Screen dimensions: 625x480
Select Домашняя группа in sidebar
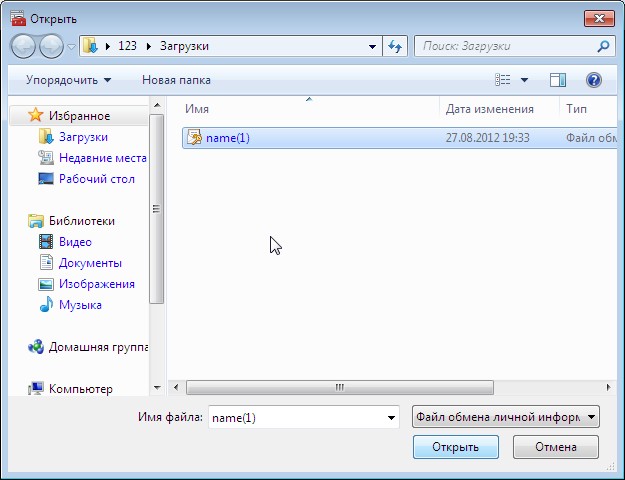[98, 347]
